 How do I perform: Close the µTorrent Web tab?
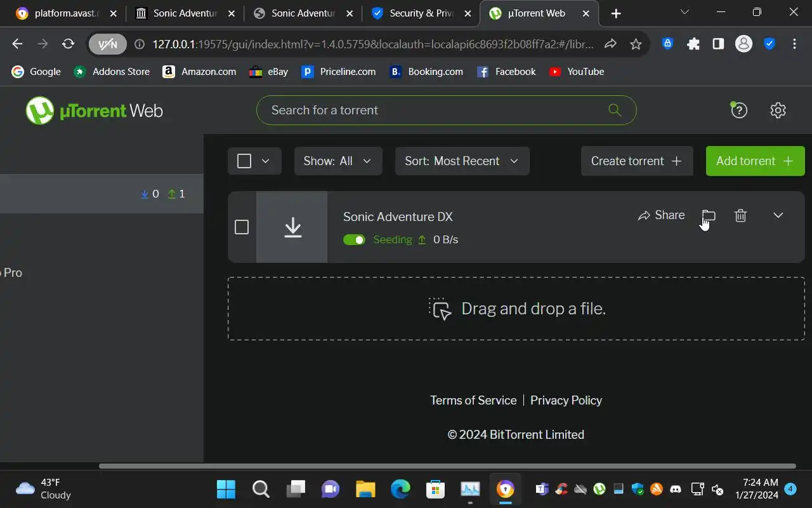click(586, 13)
